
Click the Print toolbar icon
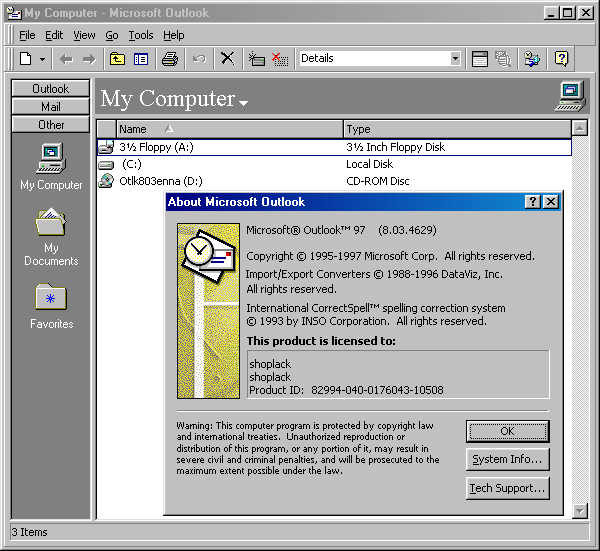(x=170, y=59)
